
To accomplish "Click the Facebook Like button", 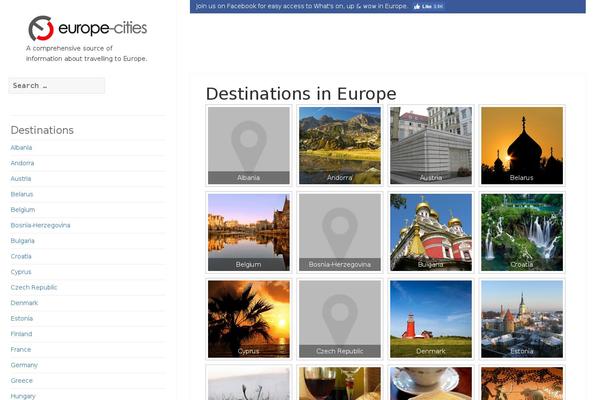I will (x=432, y=6).
